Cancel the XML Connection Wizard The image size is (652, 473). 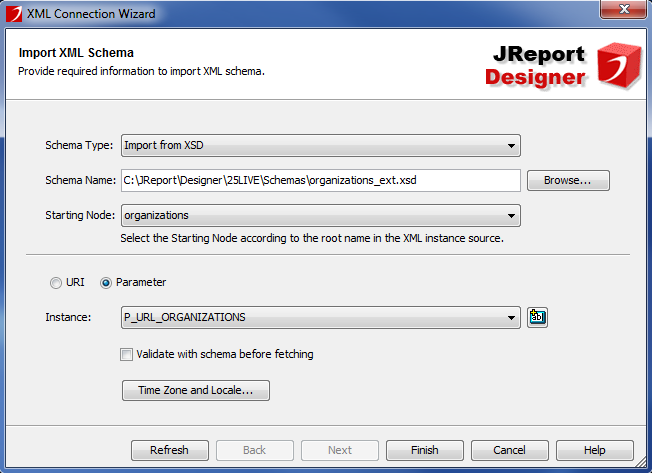coord(509,450)
